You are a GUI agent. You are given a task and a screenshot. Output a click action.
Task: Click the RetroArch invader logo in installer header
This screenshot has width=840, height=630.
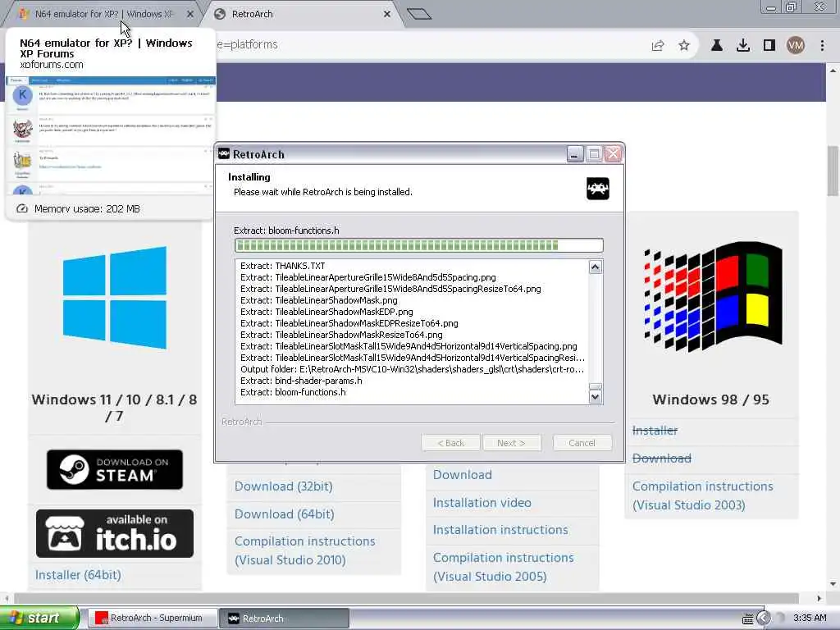pyautogui.click(x=598, y=189)
